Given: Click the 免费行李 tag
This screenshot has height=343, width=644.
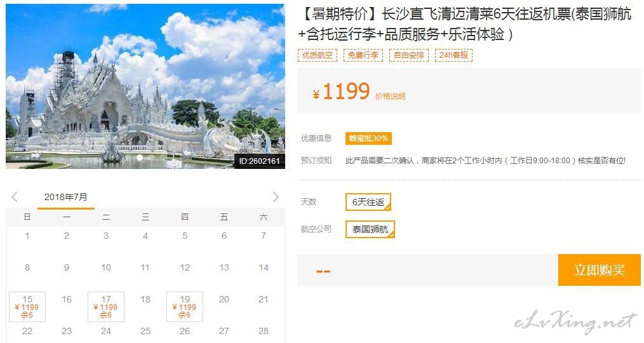Looking at the screenshot, I should pos(363,55).
